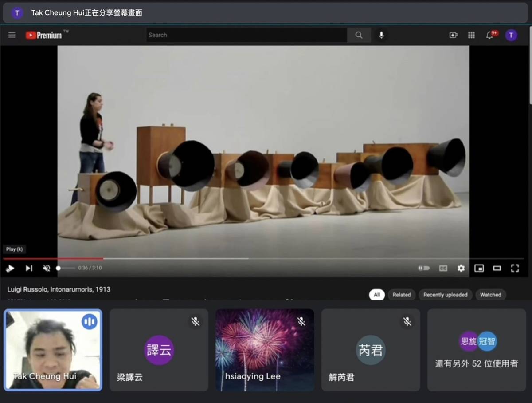Switch to theater mode view
This screenshot has width=532, height=403.
coord(497,268)
